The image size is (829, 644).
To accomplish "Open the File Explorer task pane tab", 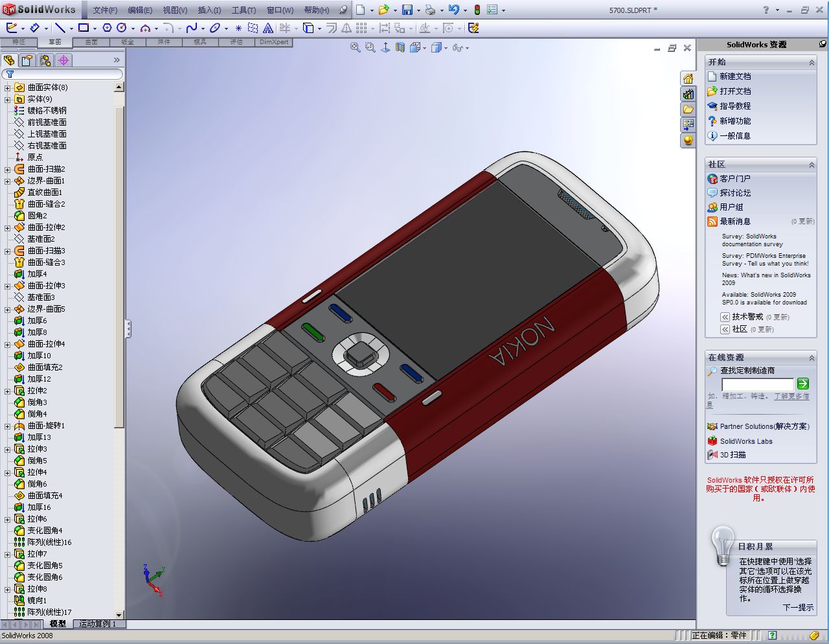I will (688, 109).
